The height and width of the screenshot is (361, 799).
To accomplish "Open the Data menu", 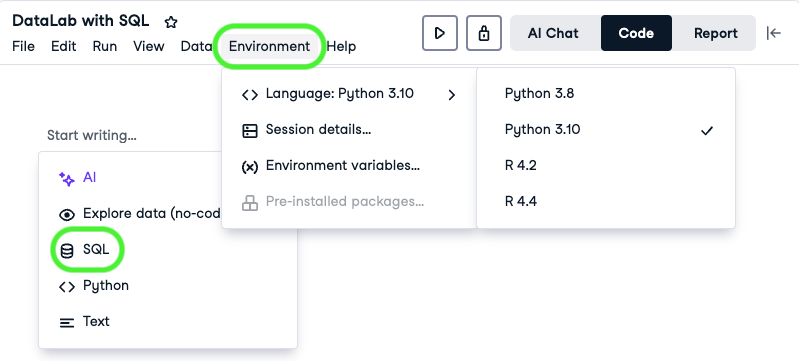I will 196,46.
